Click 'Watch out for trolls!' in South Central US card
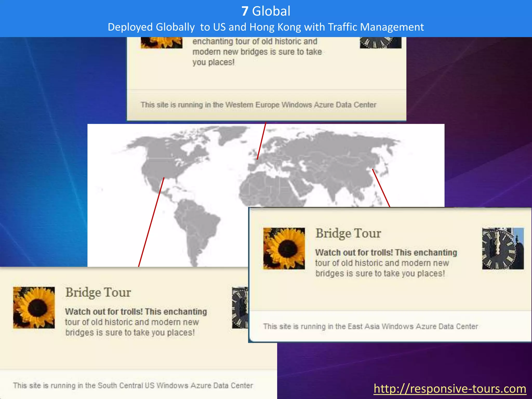Viewport: 532px width, 399px height. [x=104, y=311]
